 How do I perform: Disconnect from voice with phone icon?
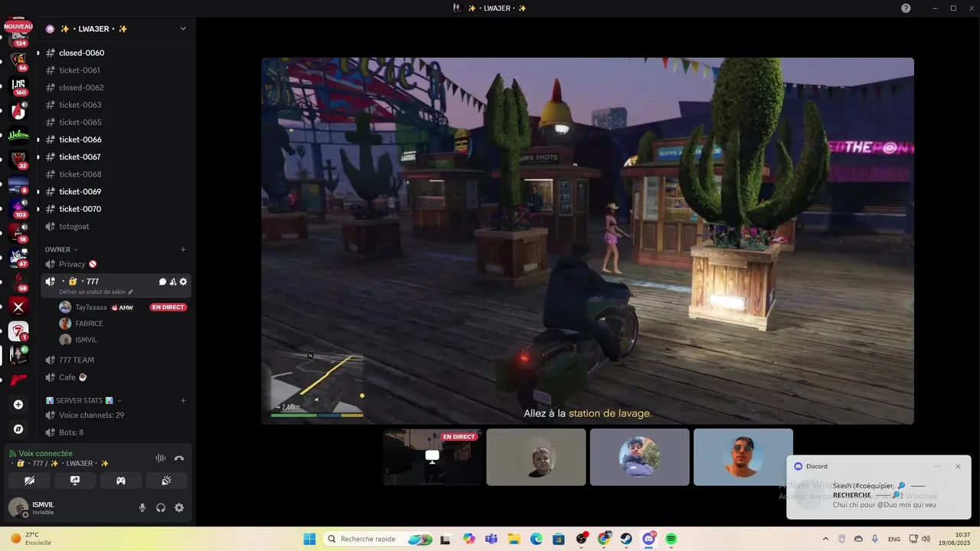179,458
